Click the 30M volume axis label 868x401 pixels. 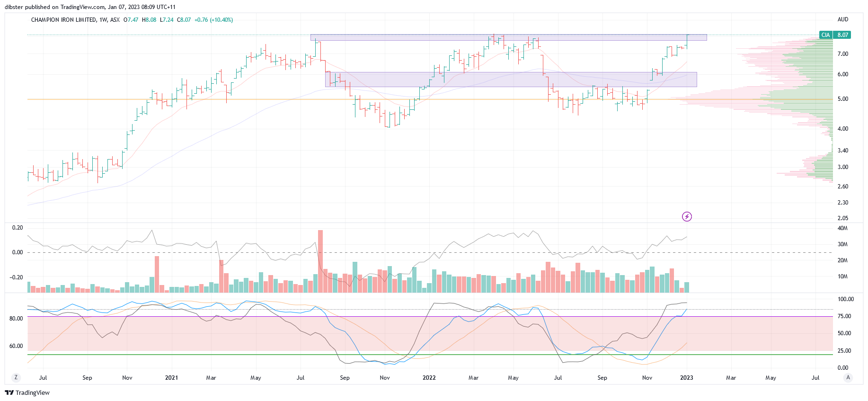pyautogui.click(x=842, y=244)
